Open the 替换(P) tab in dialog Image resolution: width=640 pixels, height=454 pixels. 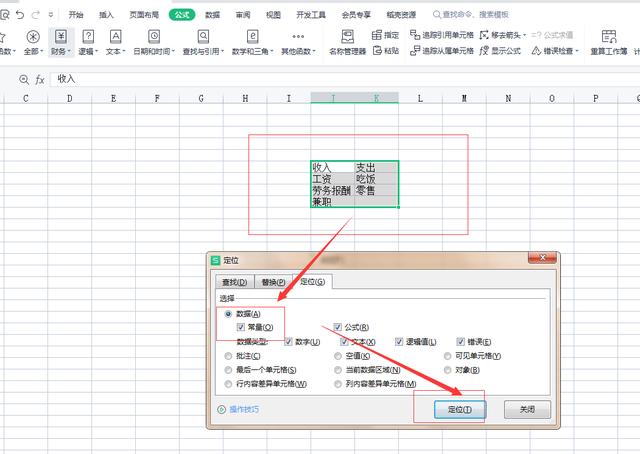click(273, 282)
